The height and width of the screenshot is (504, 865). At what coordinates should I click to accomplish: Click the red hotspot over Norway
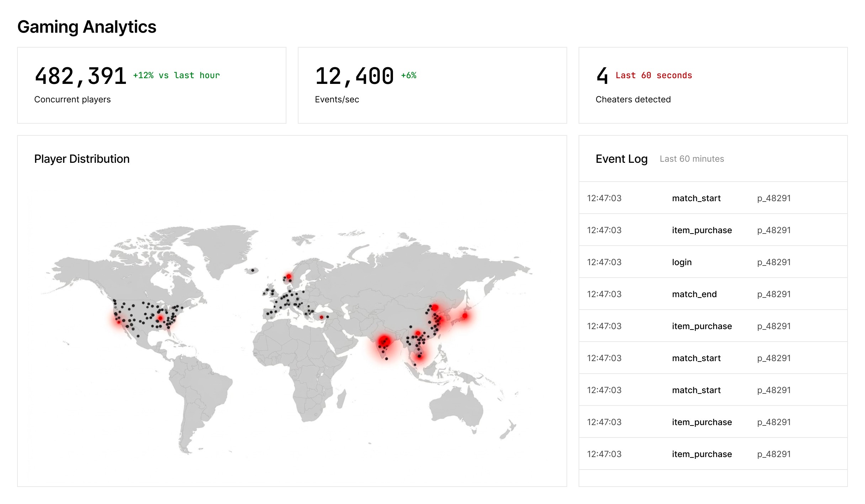click(289, 276)
